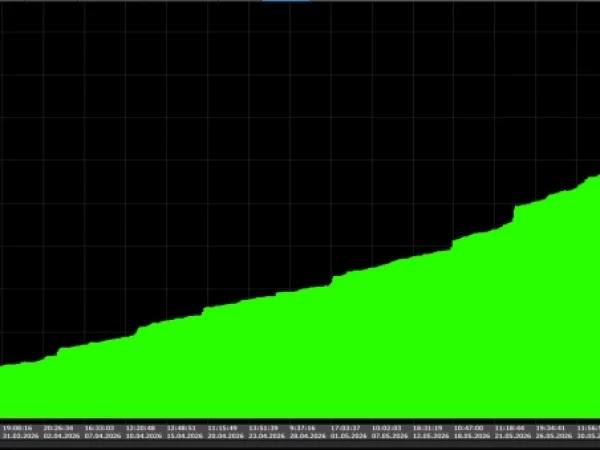Click the largest vertical jump in the green curve

point(514,214)
